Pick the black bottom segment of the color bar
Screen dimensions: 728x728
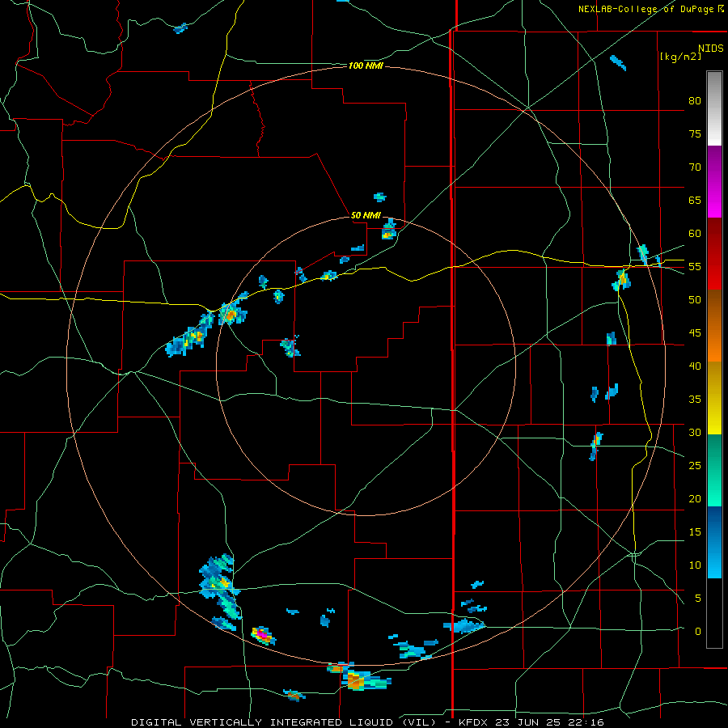tap(714, 613)
